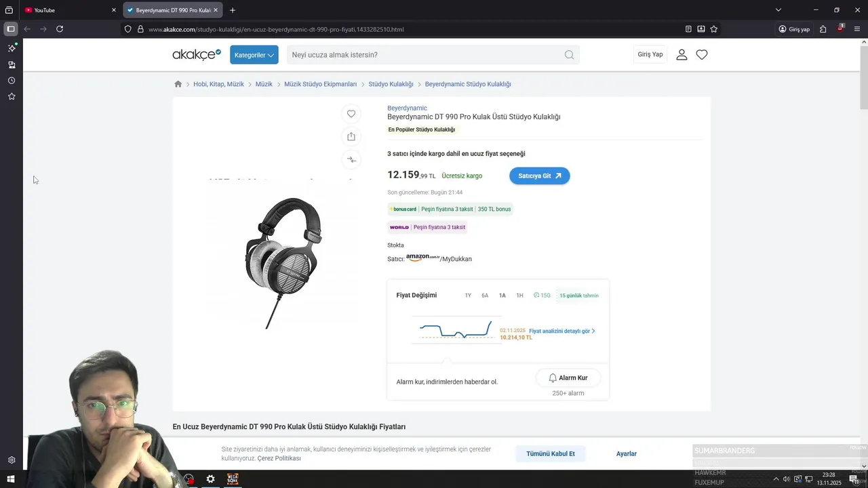This screenshot has width=868, height=488.
Task: Click Alarm Kur button
Action: (568, 378)
